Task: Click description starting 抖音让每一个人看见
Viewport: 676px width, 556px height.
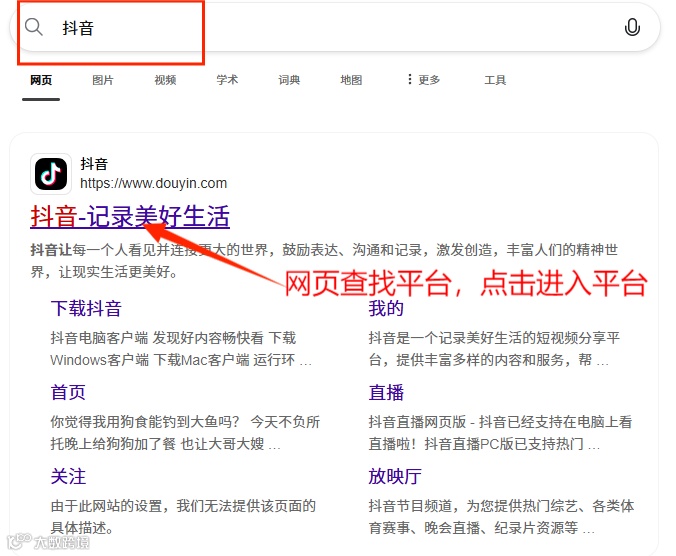Action: point(324,261)
